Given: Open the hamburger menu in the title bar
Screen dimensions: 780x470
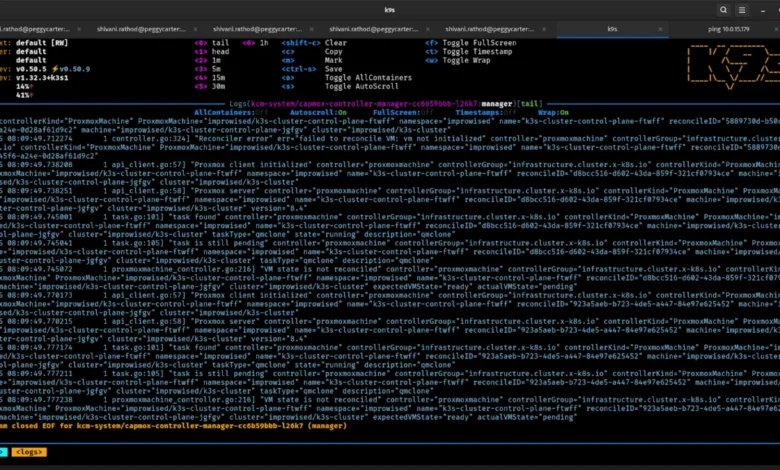Looking at the screenshot, I should [743, 10].
